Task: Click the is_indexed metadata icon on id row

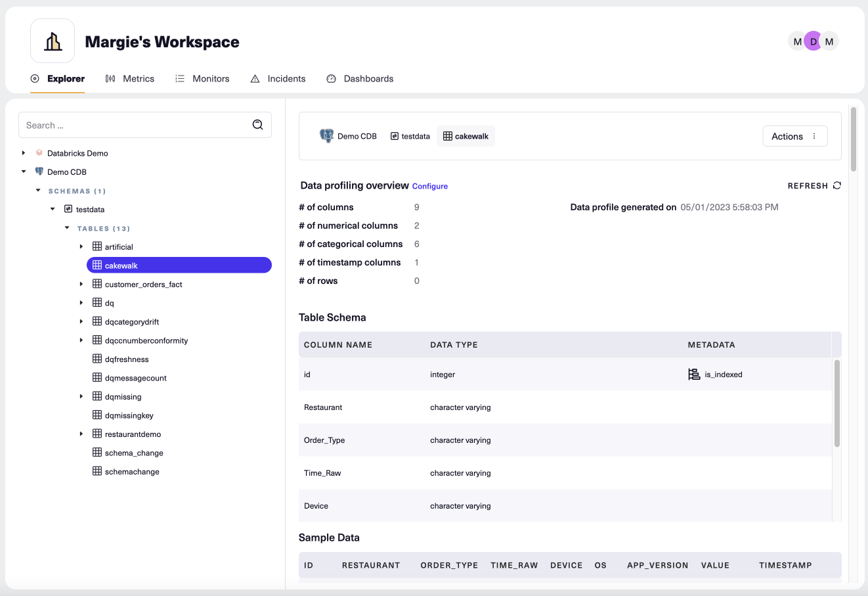Action: tap(694, 374)
